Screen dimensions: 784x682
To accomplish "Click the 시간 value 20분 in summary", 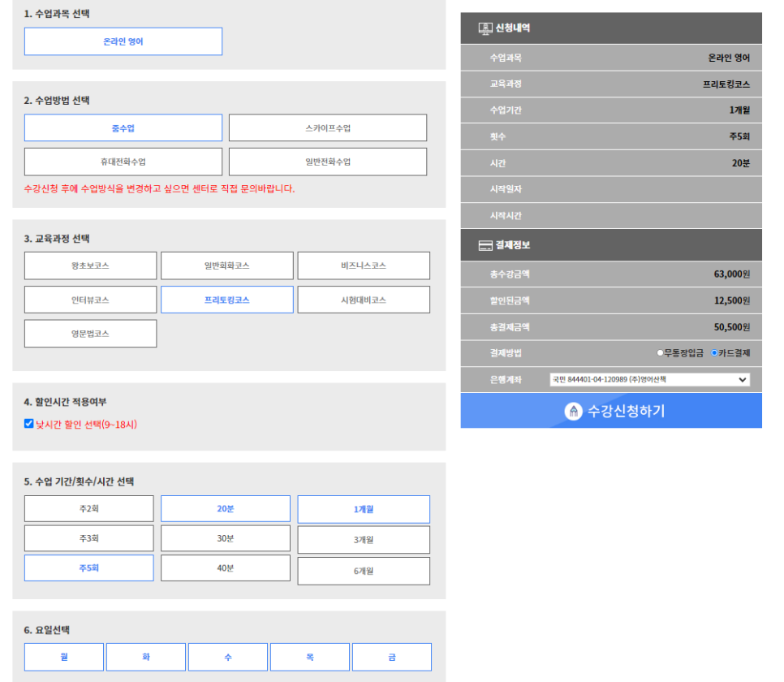I will (x=741, y=163).
